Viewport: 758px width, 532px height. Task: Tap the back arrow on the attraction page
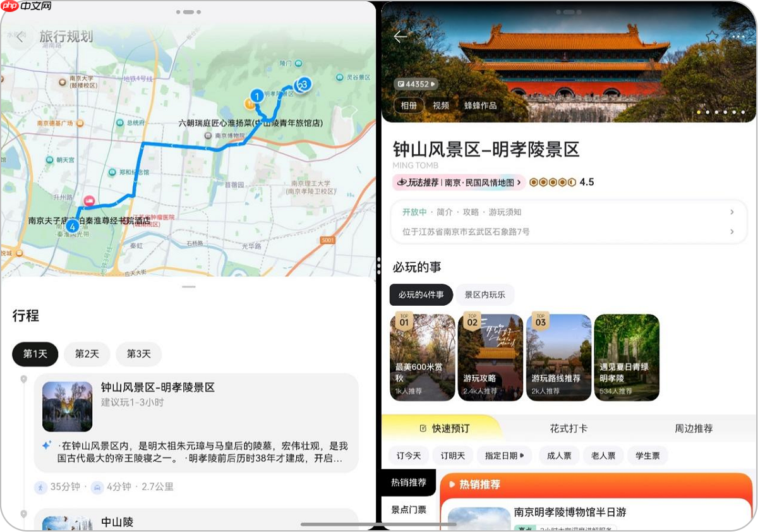pyautogui.click(x=399, y=37)
